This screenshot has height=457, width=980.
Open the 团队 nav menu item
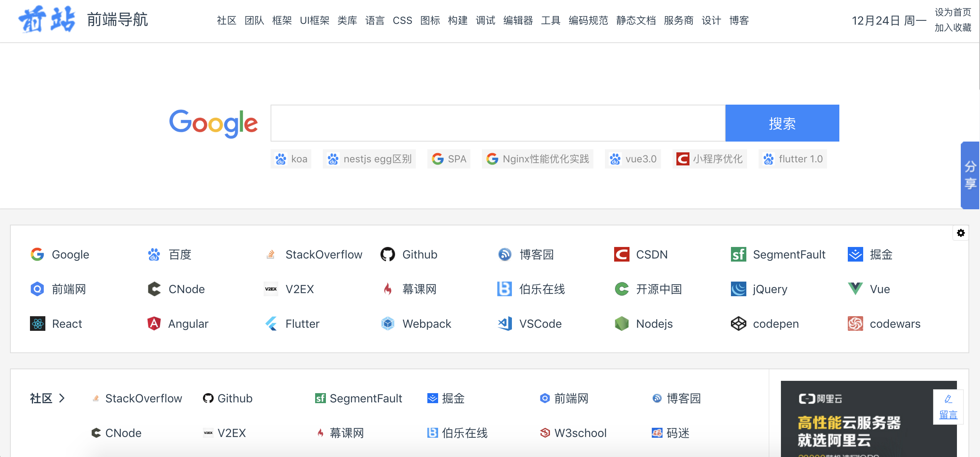(254, 20)
